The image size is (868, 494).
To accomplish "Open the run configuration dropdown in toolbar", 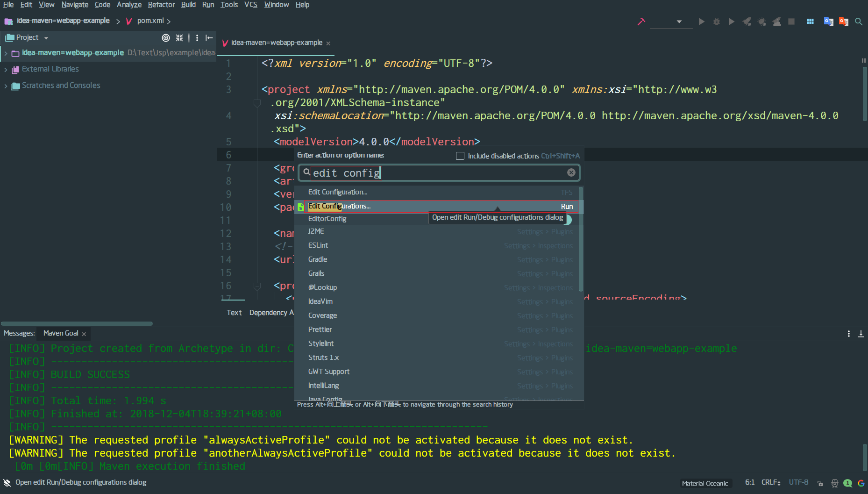I will tap(671, 21).
